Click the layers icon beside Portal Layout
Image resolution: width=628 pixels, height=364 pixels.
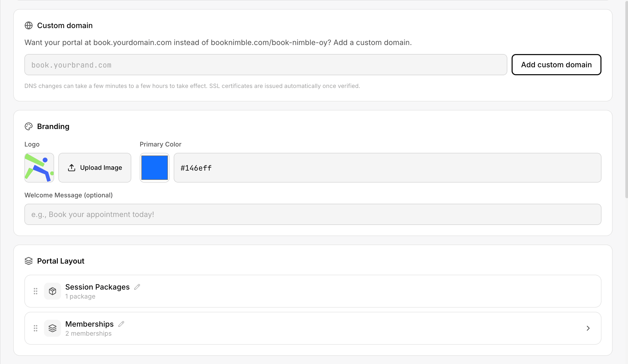[29, 261]
